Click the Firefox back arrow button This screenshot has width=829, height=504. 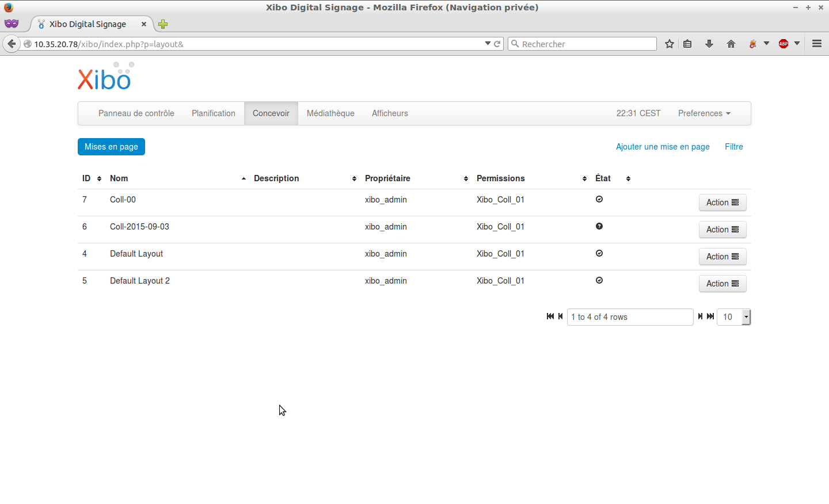(x=12, y=44)
